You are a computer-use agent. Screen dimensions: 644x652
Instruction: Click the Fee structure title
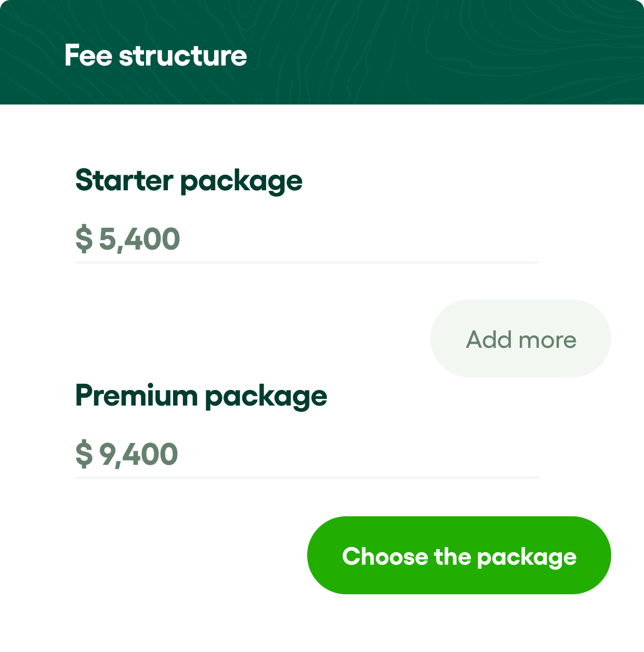click(x=155, y=55)
